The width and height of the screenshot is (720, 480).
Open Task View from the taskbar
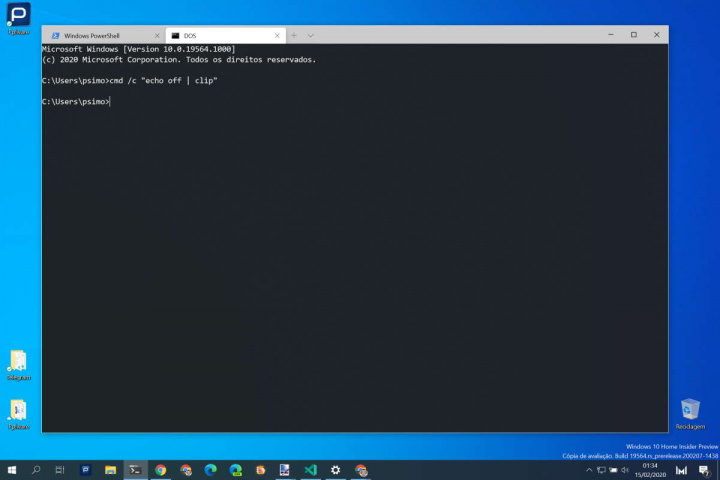point(60,470)
